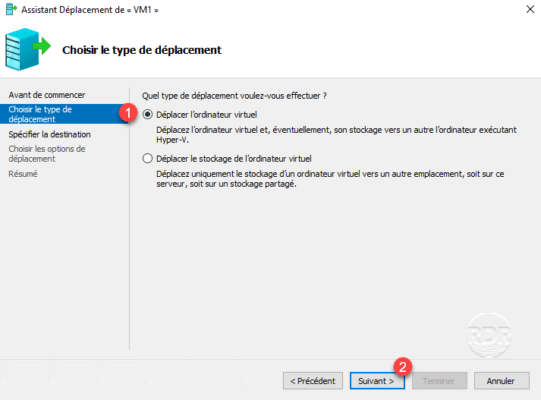Screen dimensions: 541x400
Task: Open the "Spécifier la destination" step
Action: coord(50,134)
